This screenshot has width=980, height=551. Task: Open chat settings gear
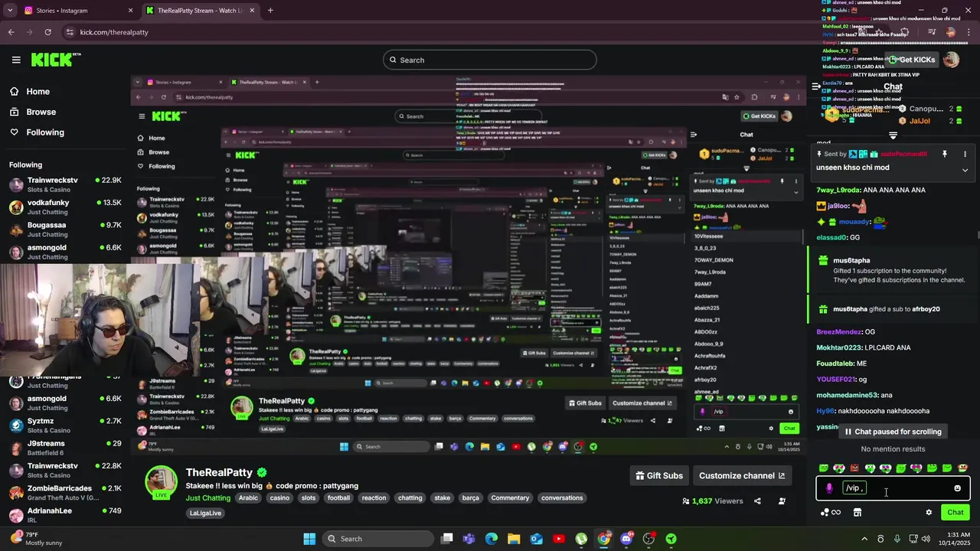(929, 513)
